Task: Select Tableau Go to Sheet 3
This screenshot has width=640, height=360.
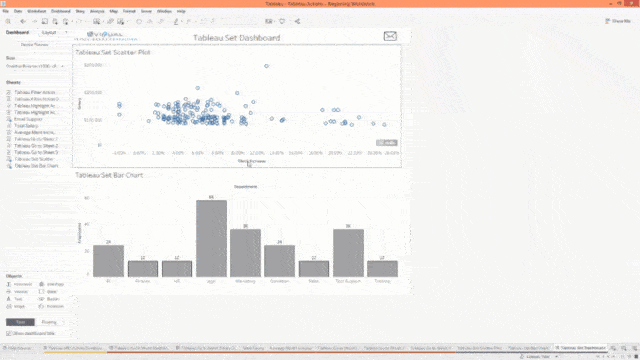Action: [x=36, y=152]
